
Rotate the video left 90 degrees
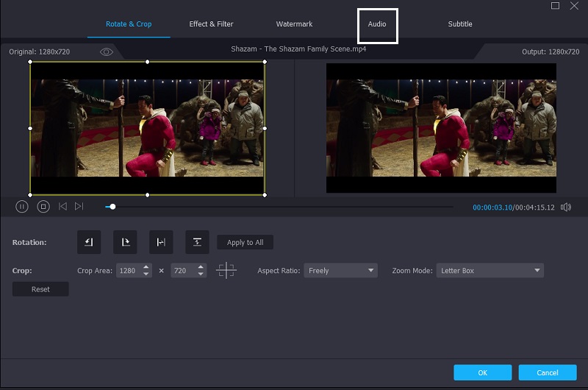89,242
